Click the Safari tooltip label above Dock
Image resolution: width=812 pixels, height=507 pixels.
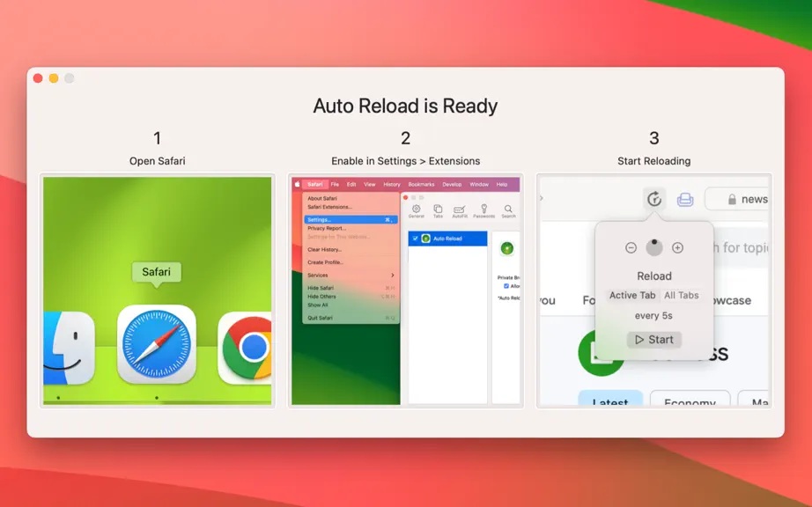click(157, 272)
